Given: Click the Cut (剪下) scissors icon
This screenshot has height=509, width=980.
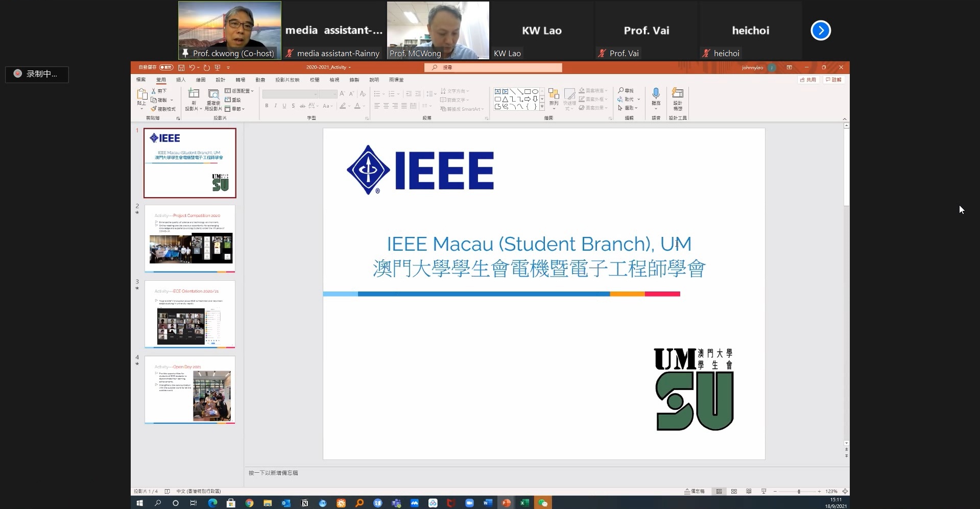Looking at the screenshot, I should pos(153,91).
